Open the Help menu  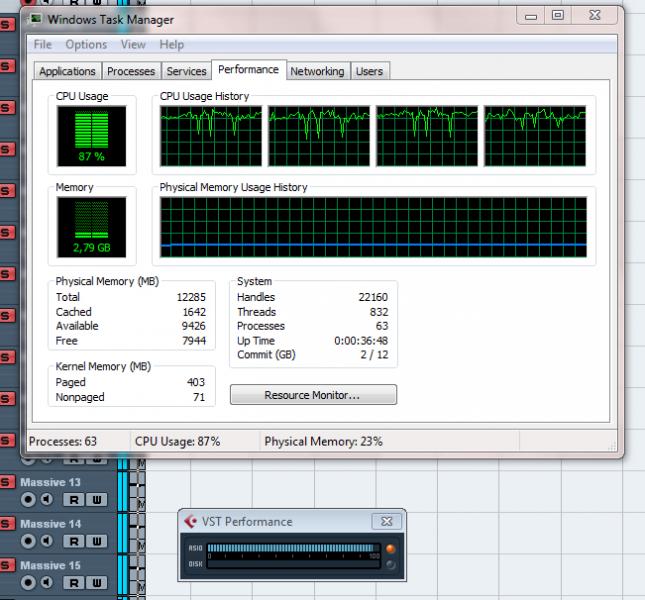171,45
